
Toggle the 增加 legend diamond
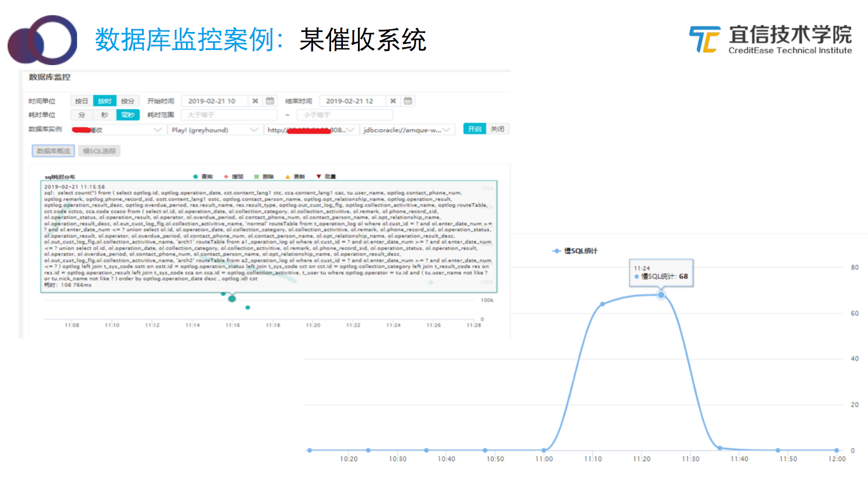226,176
